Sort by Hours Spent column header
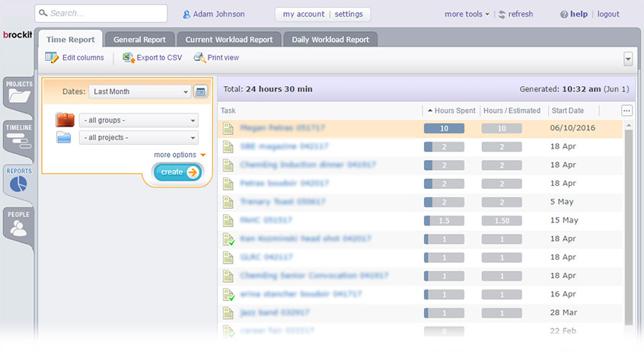 (451, 110)
